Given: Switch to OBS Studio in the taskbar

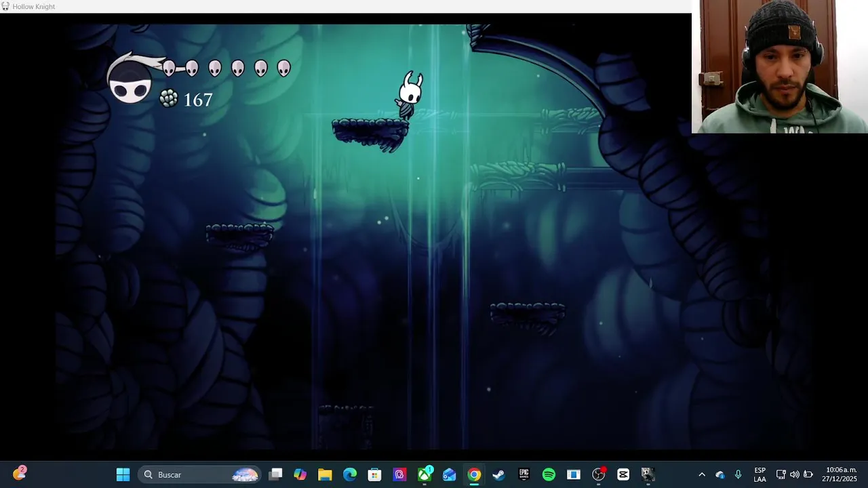Looking at the screenshot, I should (598, 474).
